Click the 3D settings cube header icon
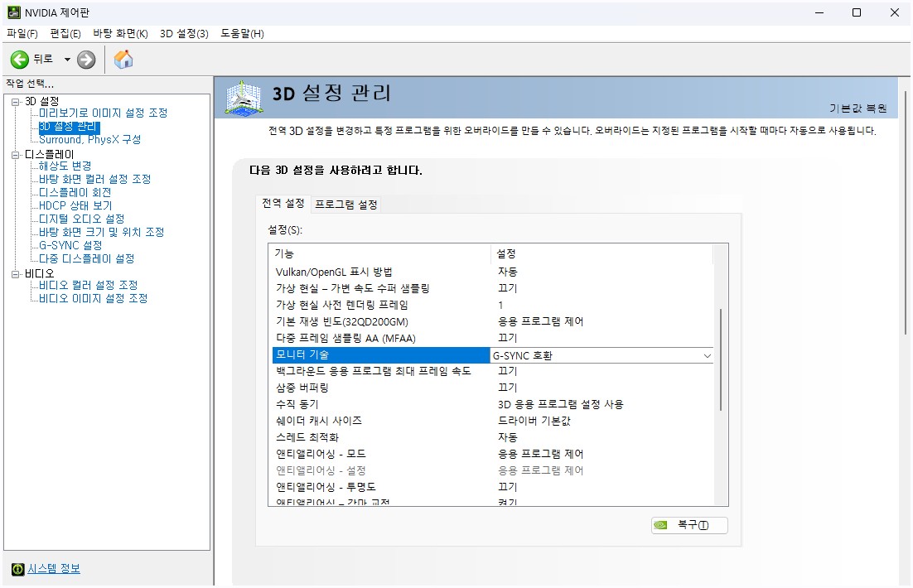913x588 pixels. point(244,98)
